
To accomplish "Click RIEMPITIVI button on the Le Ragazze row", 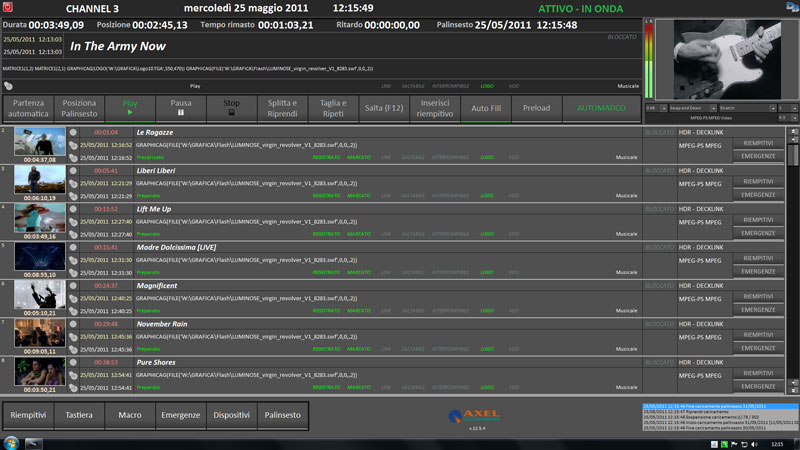I will [x=759, y=144].
